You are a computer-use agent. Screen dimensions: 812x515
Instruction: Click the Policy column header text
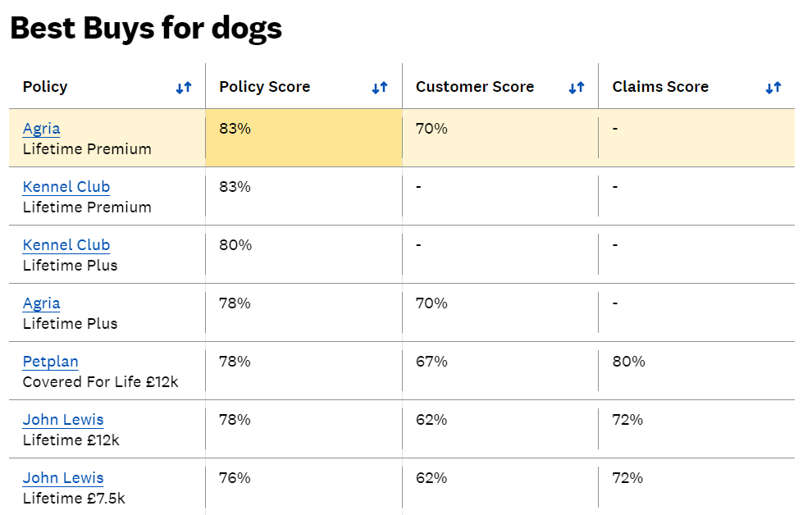[45, 87]
